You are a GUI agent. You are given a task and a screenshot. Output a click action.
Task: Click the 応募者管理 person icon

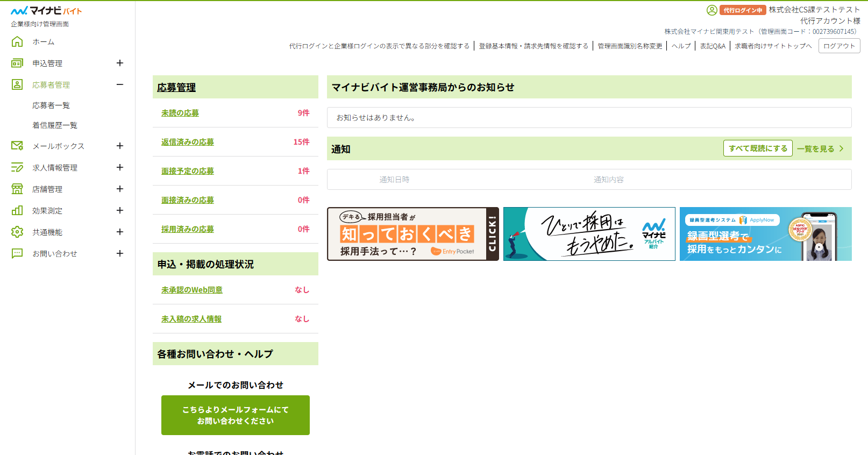point(17,84)
